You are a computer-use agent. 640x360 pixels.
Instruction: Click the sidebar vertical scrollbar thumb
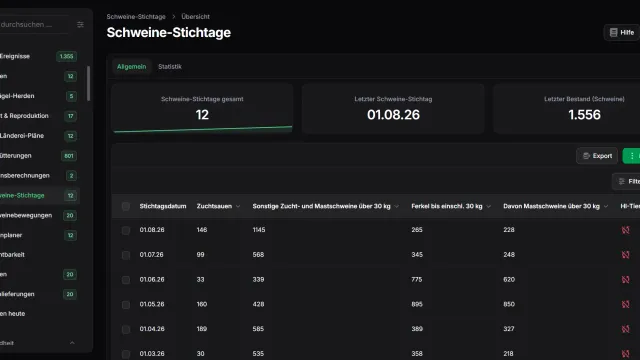tap(88, 84)
